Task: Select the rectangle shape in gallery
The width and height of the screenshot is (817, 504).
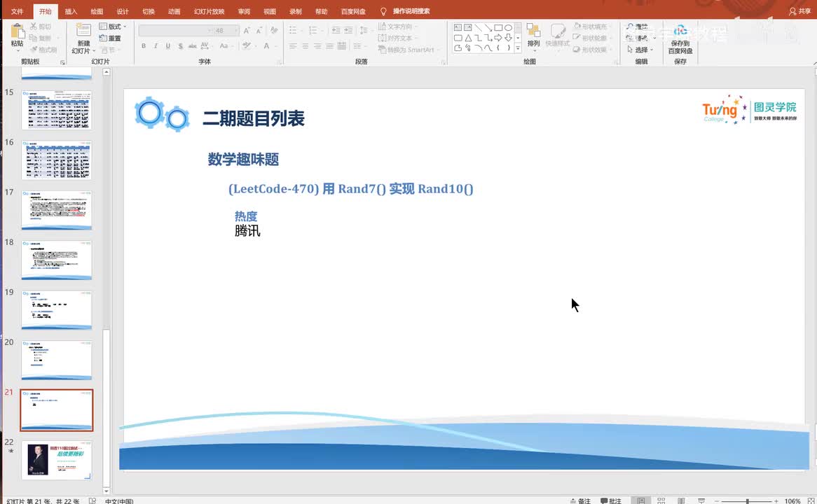Action: (x=498, y=27)
